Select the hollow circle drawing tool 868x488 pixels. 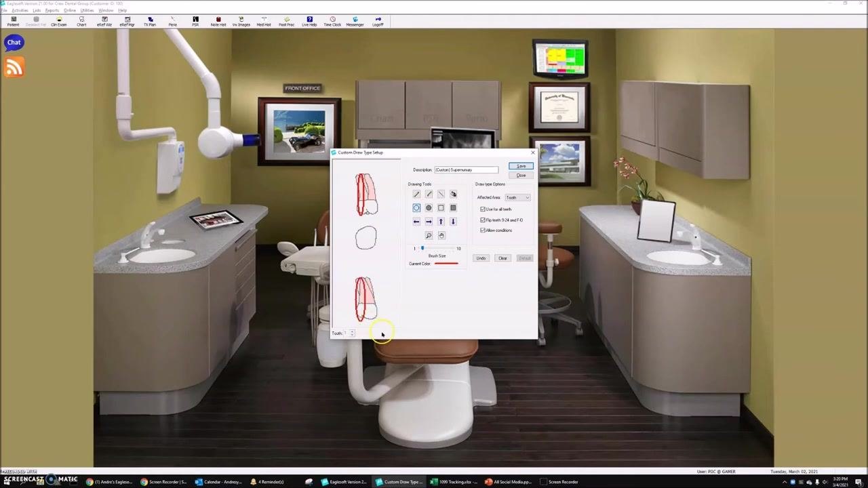pos(416,208)
